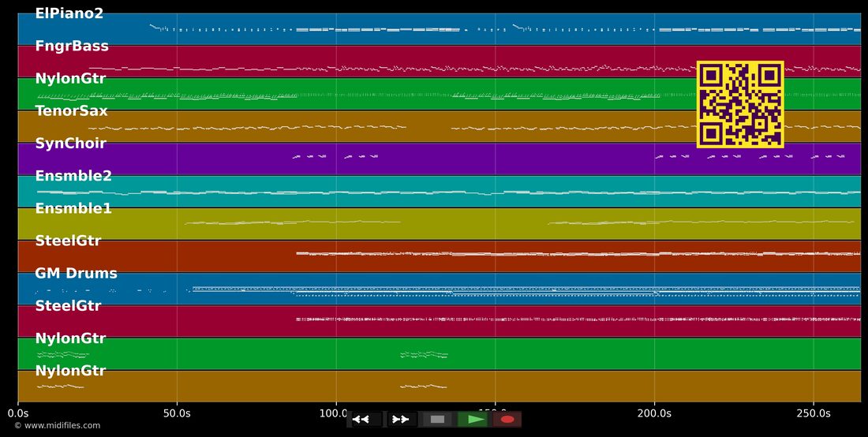Select the ElPiano2 track label
This screenshot has width=868, height=437.
click(x=69, y=14)
